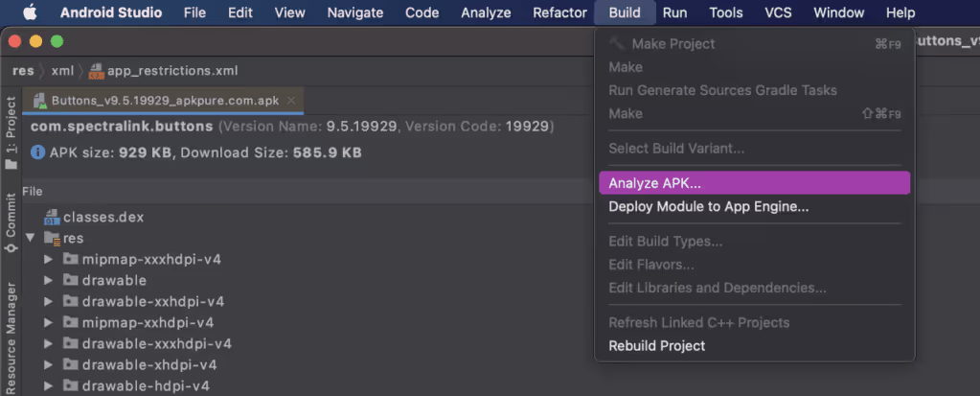Click app_restrictions.xml breadcrumb
Screen dimensions: 980x396
(172, 71)
